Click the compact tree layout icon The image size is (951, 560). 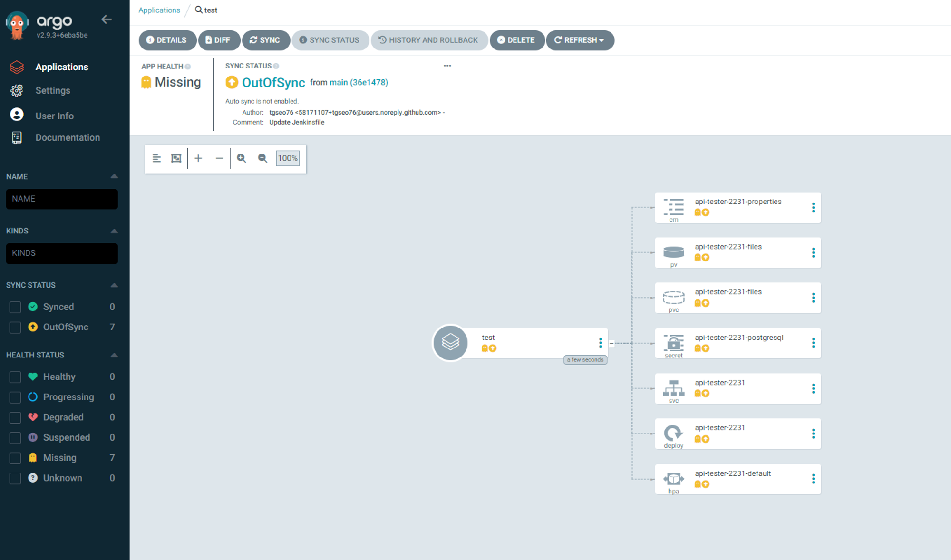(x=156, y=158)
